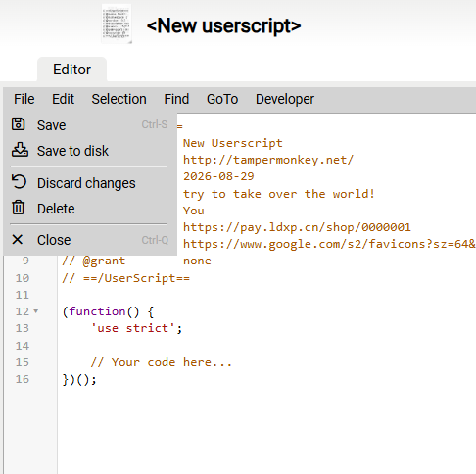Click the userscript document icon in header
Viewport: 476px width, 474px height.
(117, 24)
